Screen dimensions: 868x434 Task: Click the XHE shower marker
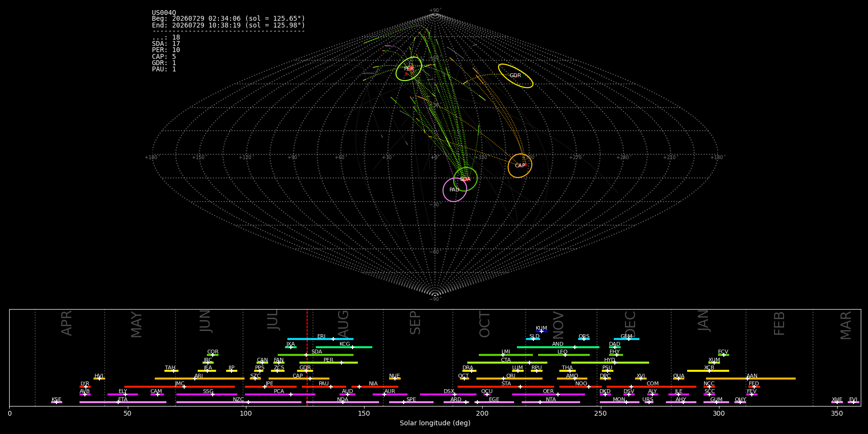pos(837,402)
